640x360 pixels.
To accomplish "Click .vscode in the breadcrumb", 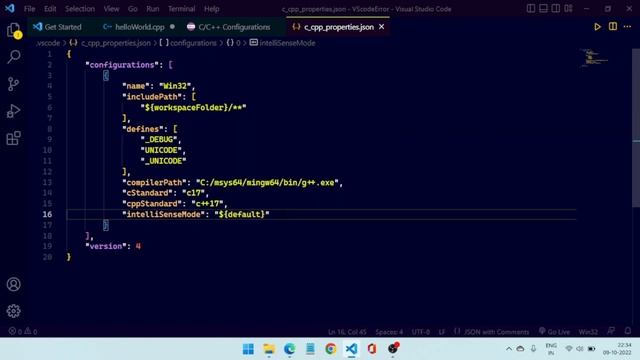I will click(48, 43).
